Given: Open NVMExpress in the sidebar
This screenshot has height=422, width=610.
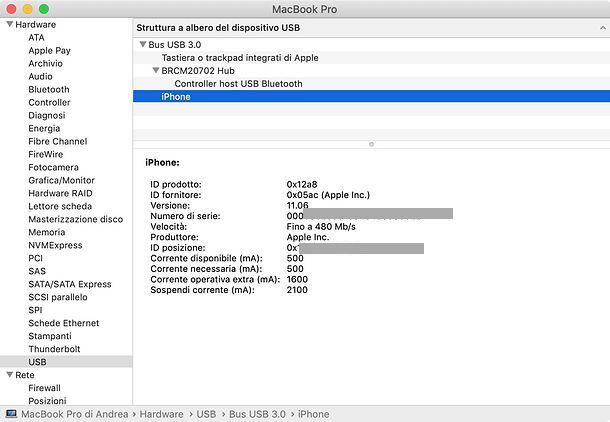Looking at the screenshot, I should click(55, 245).
